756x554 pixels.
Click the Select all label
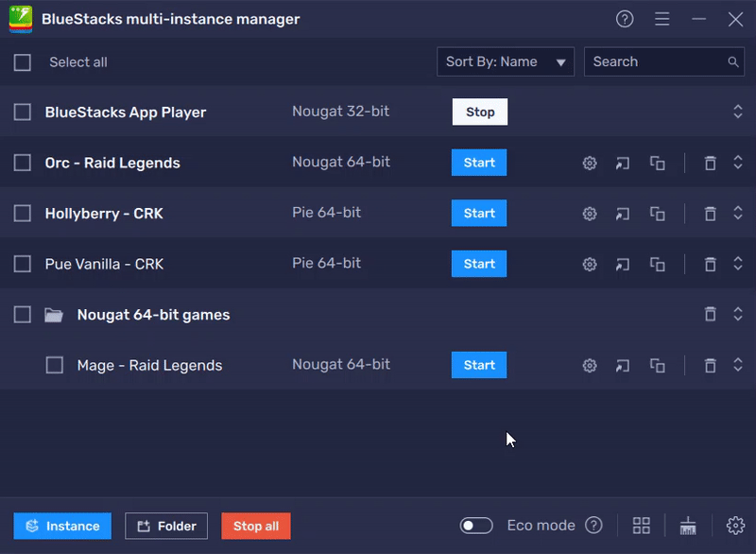click(x=78, y=62)
